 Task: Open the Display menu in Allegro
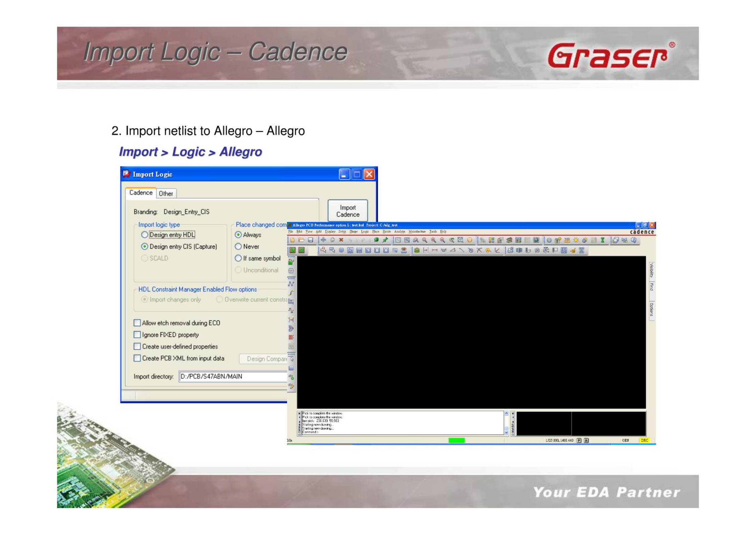330,232
